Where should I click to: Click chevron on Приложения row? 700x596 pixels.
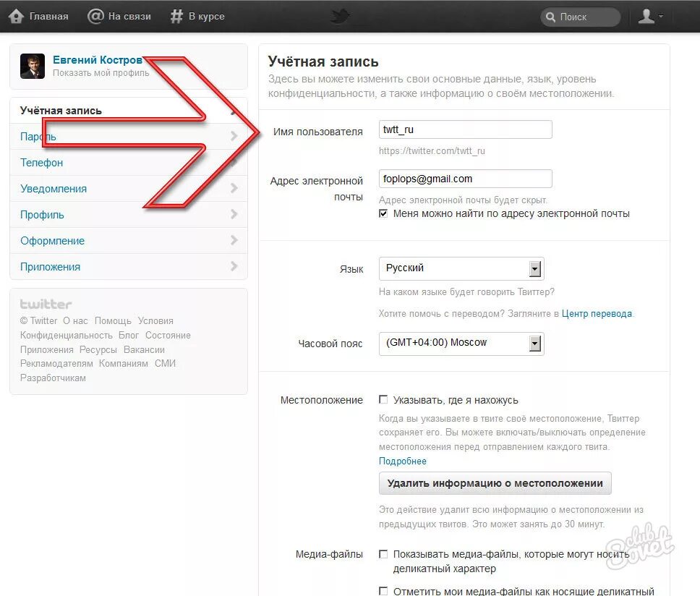pyautogui.click(x=234, y=266)
